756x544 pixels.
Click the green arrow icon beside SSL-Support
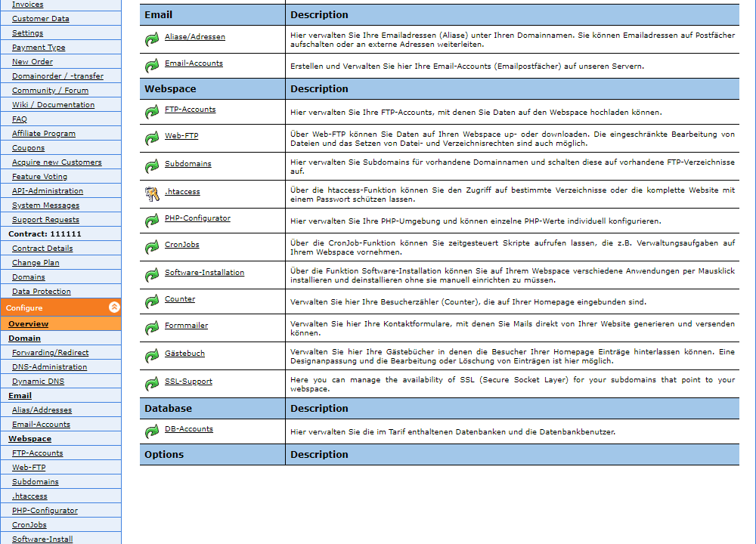point(152,384)
